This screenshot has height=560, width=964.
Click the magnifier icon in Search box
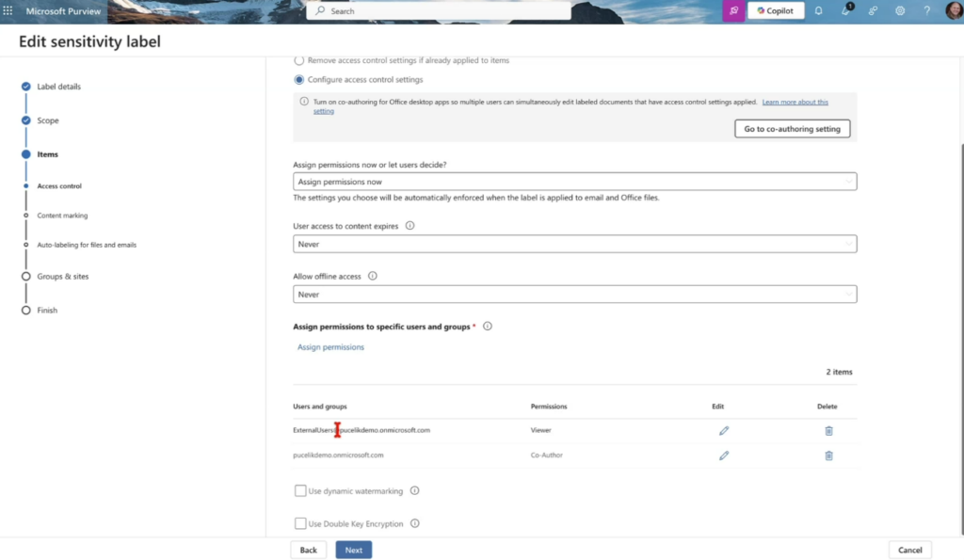(320, 10)
